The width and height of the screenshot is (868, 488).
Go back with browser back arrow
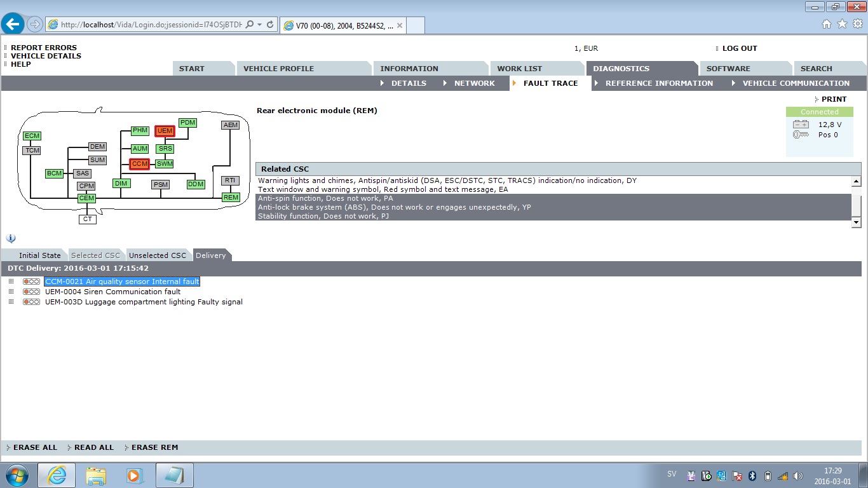pos(13,24)
